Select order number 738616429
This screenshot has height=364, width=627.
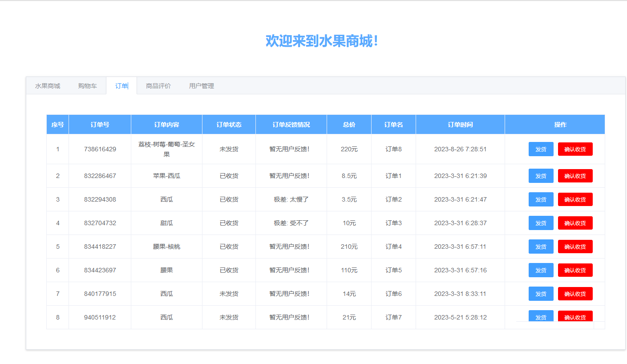100,149
